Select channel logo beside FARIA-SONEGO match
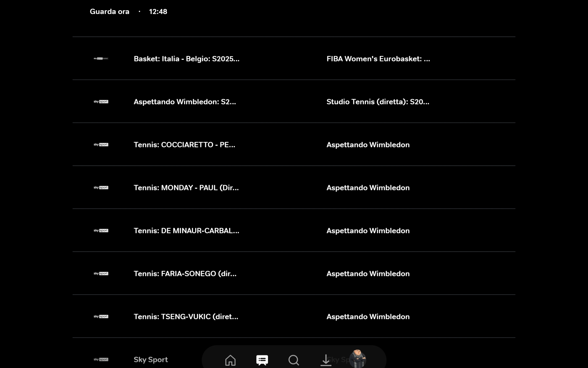The width and height of the screenshot is (588, 368). point(101,273)
